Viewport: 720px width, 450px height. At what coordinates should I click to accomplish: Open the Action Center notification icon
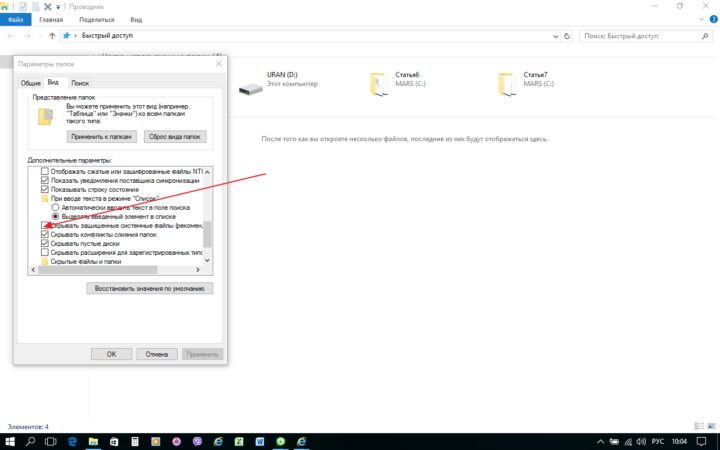[701, 442]
